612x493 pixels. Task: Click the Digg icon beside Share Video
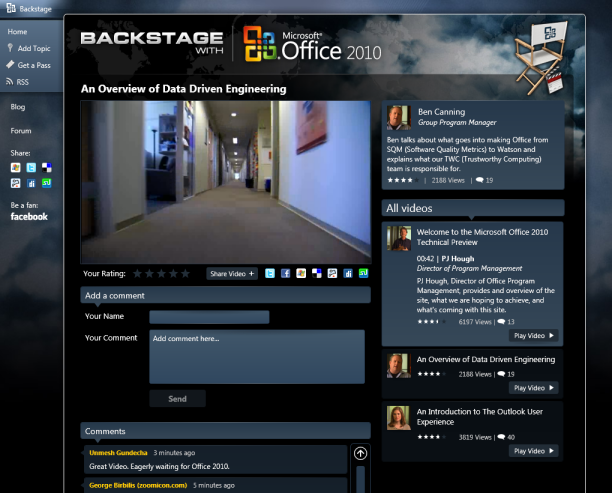point(348,273)
